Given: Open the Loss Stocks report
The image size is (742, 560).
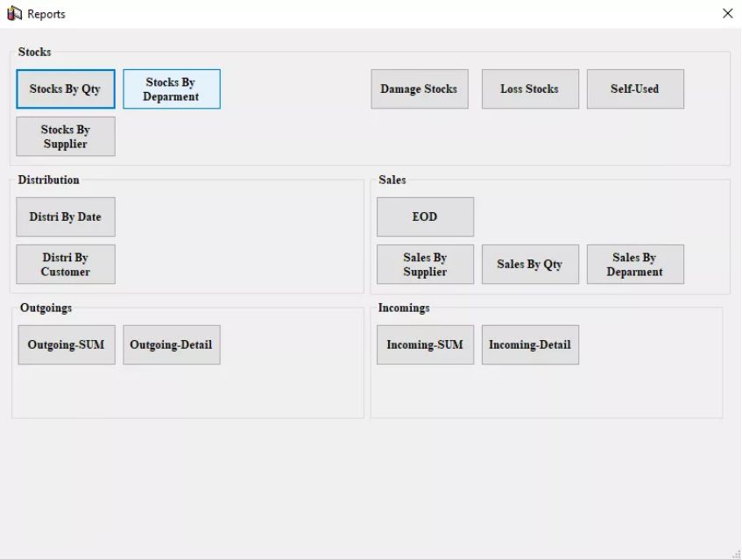Looking at the screenshot, I should pyautogui.click(x=530, y=89).
